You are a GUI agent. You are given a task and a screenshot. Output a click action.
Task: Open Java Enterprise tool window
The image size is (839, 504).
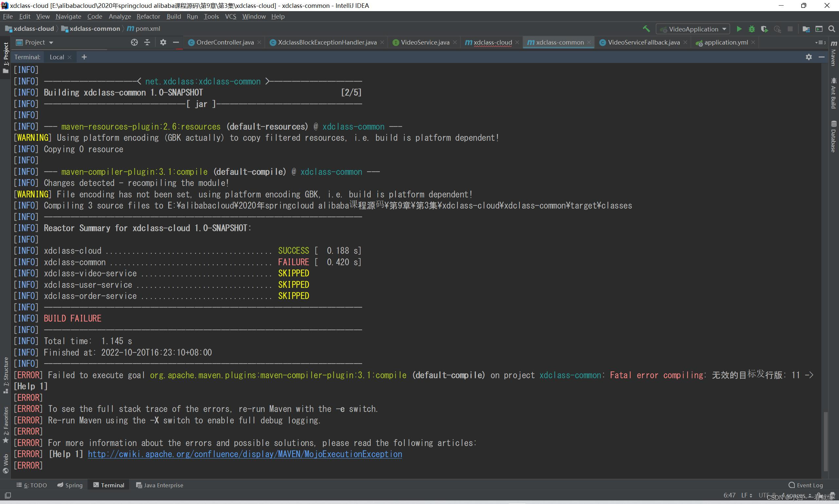tap(159, 485)
